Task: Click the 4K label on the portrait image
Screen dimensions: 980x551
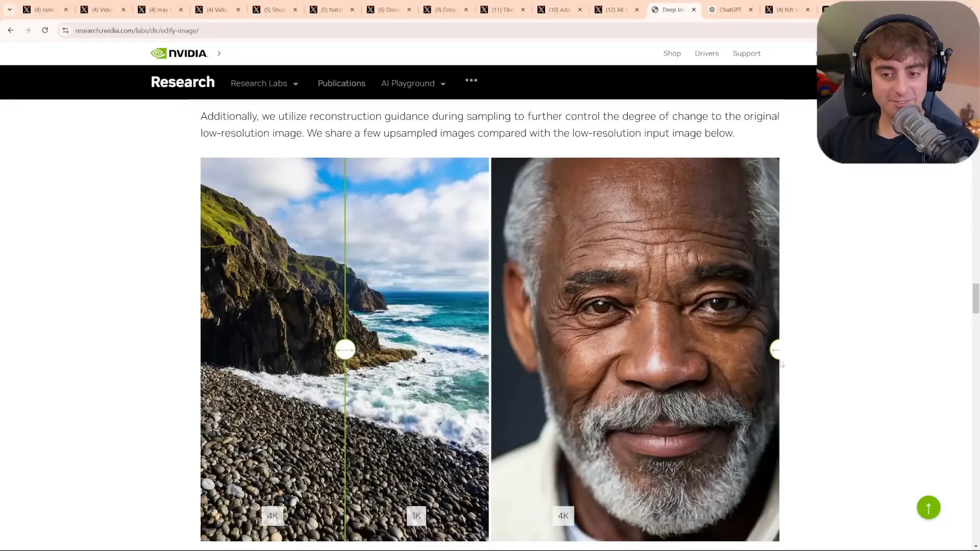Action: click(563, 516)
